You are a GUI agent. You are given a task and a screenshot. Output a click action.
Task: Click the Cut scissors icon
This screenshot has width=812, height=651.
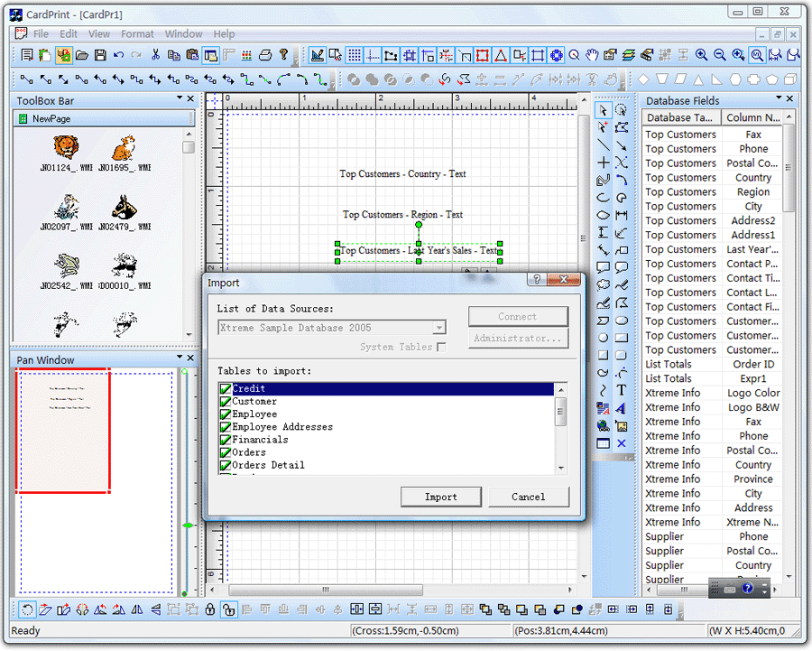pos(156,55)
